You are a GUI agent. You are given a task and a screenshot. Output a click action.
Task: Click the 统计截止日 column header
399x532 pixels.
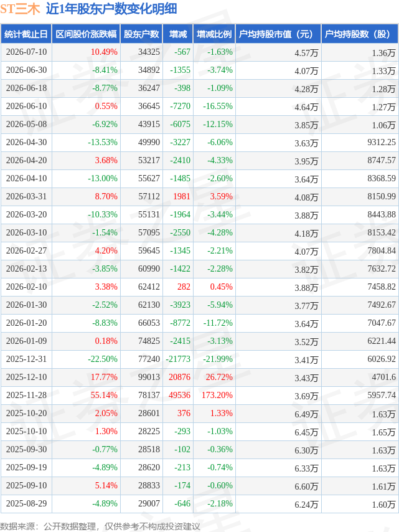tap(26, 34)
